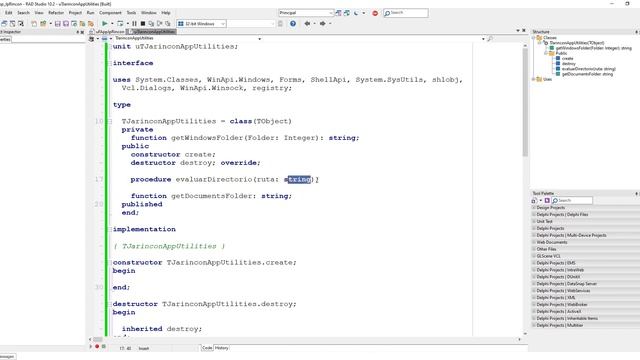Image resolution: width=640 pixels, height=360 pixels.
Task: Expand the GLScene VCL palette category
Action: point(534,256)
